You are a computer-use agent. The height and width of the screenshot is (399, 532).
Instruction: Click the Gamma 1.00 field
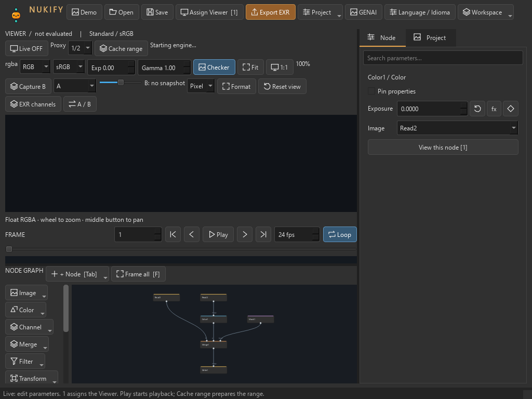164,67
